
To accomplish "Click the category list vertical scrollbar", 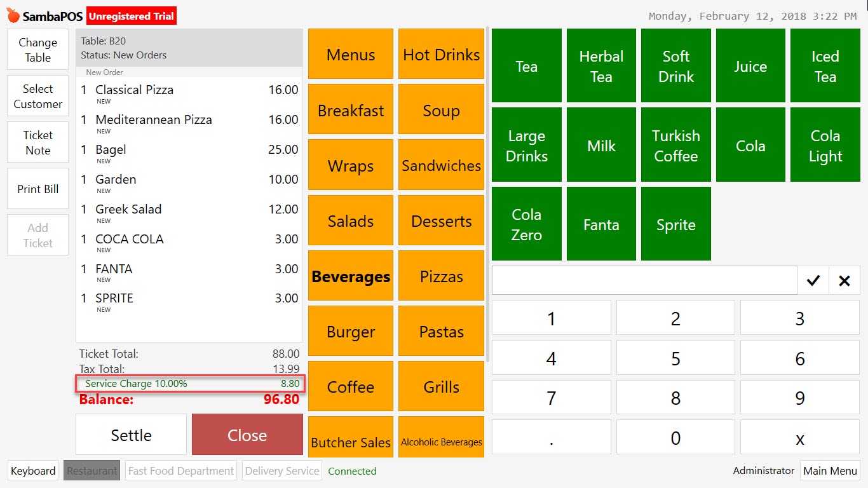I will coord(487,194).
